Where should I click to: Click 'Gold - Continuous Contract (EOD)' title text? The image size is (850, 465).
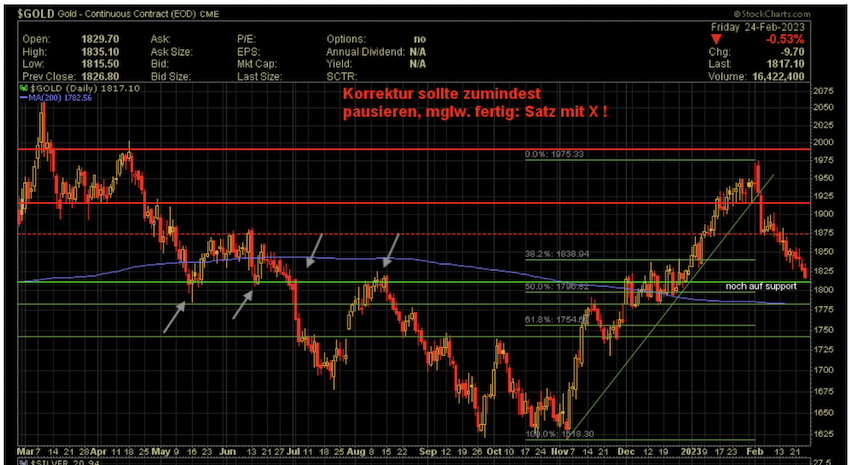(128, 15)
